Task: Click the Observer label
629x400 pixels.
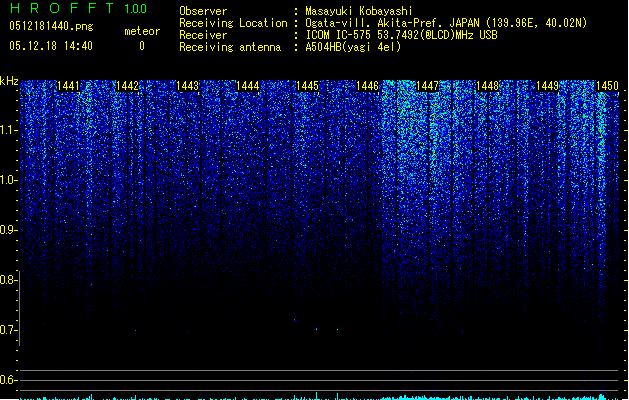Action: pos(203,11)
